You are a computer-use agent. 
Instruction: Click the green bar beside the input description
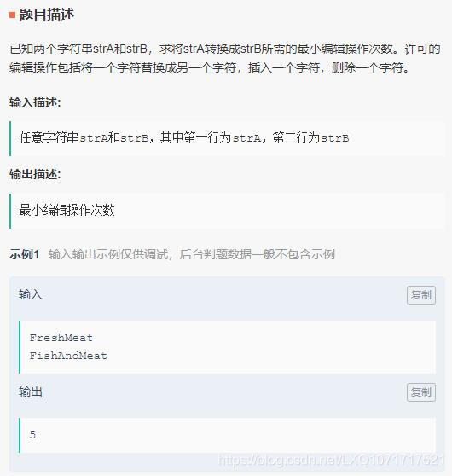(10, 138)
